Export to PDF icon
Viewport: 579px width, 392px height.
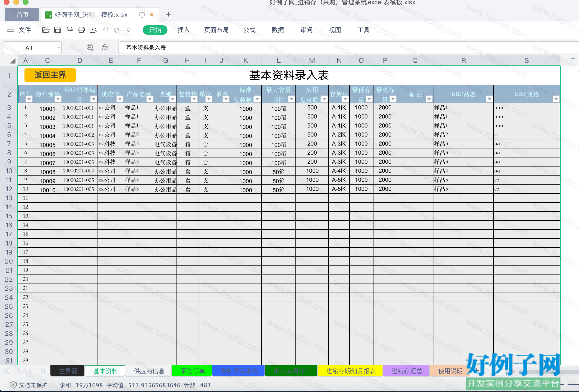pyautogui.click(x=69, y=30)
